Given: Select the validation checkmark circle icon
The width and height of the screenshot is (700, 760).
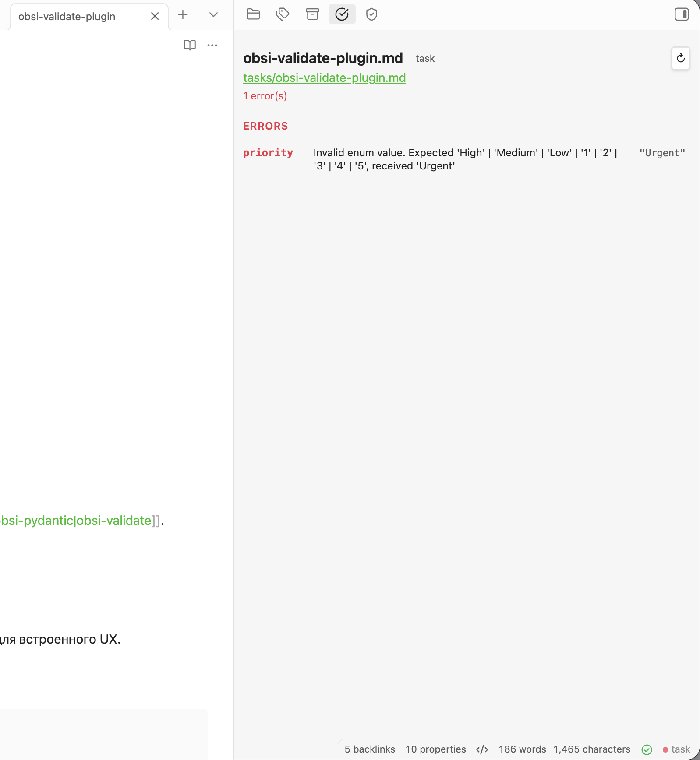Looking at the screenshot, I should tap(342, 14).
